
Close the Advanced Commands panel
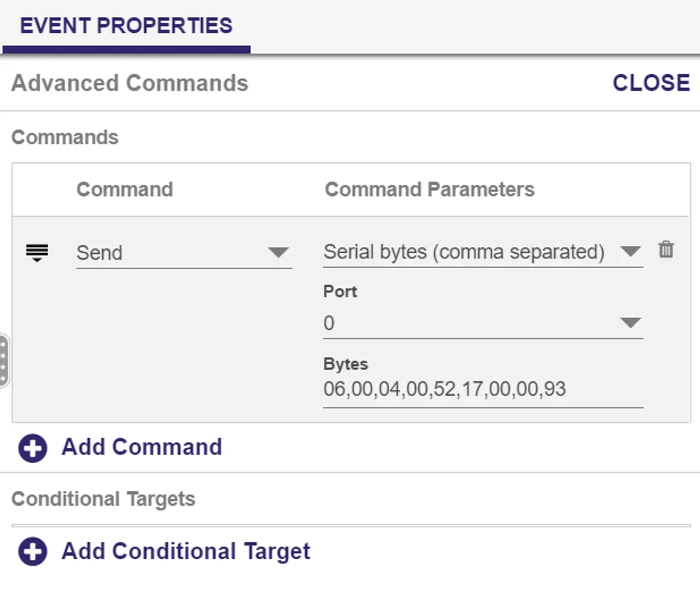pos(651,83)
